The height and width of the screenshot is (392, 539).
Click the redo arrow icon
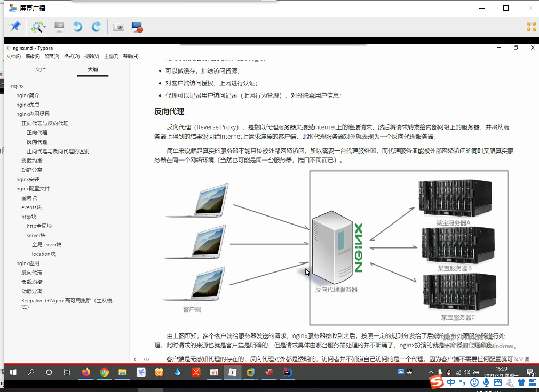click(x=96, y=27)
